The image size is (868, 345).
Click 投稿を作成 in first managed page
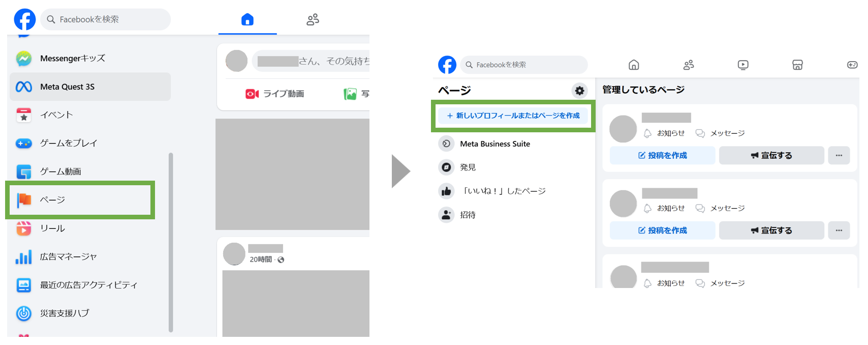(x=663, y=156)
